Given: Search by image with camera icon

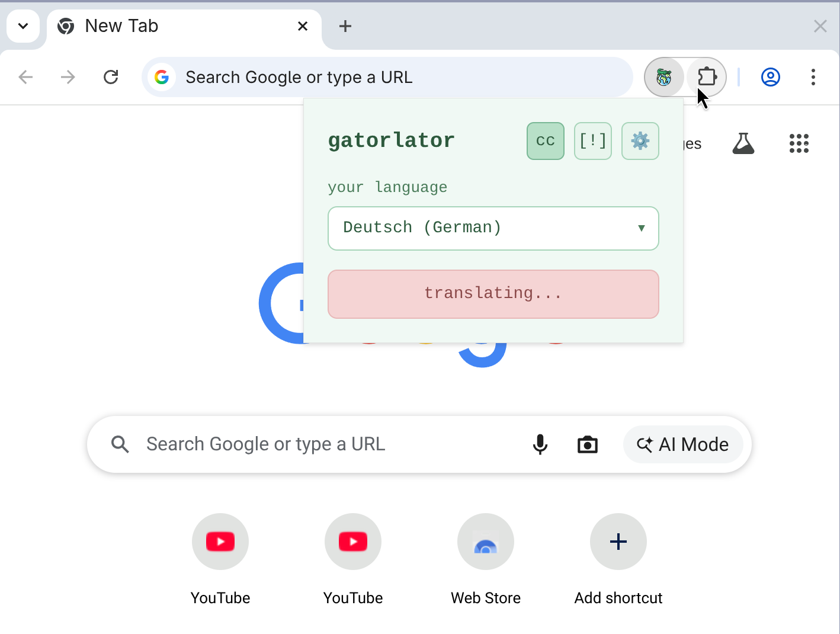Looking at the screenshot, I should coord(587,444).
